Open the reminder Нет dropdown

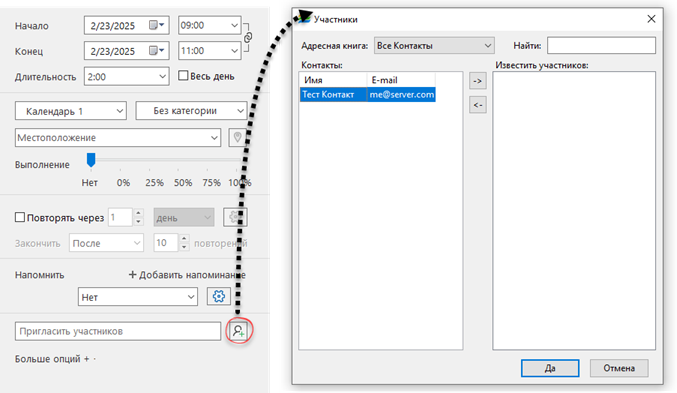(x=138, y=297)
